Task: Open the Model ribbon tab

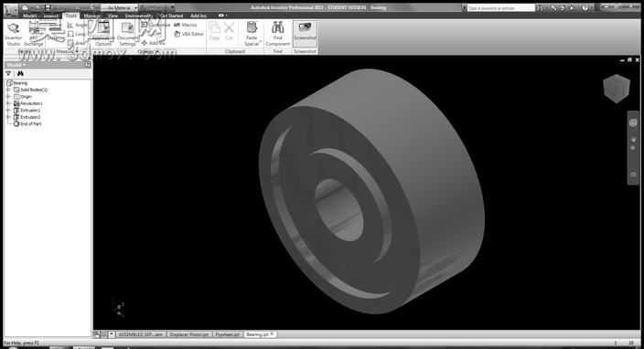Action: point(29,16)
